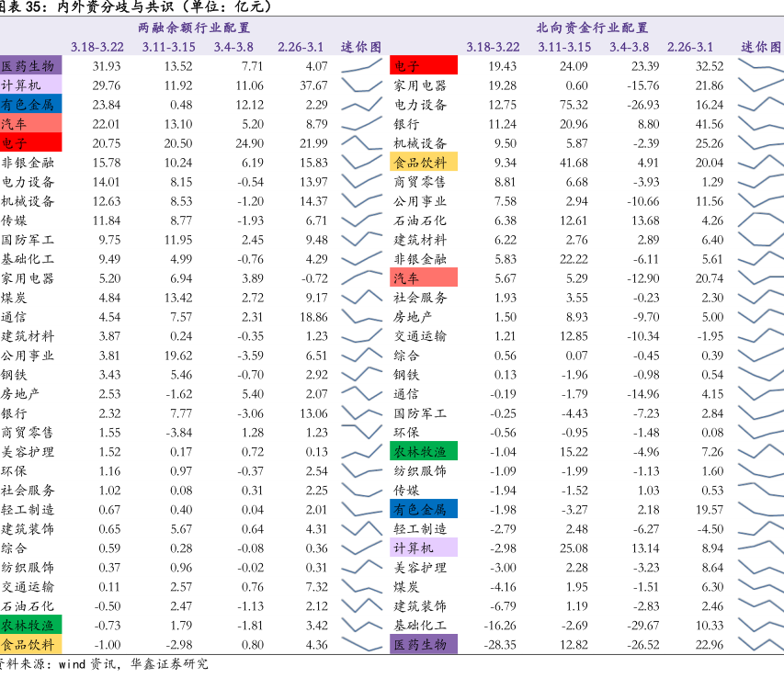Click the 北向资金行业配置 table heading

coord(592,28)
